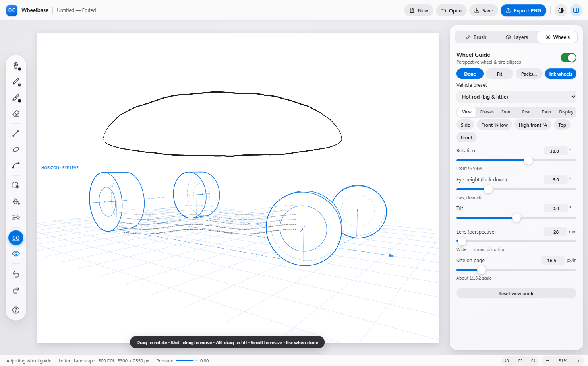The image size is (588, 366).
Task: Click the Lens perspective slider handle
Action: coord(462,241)
